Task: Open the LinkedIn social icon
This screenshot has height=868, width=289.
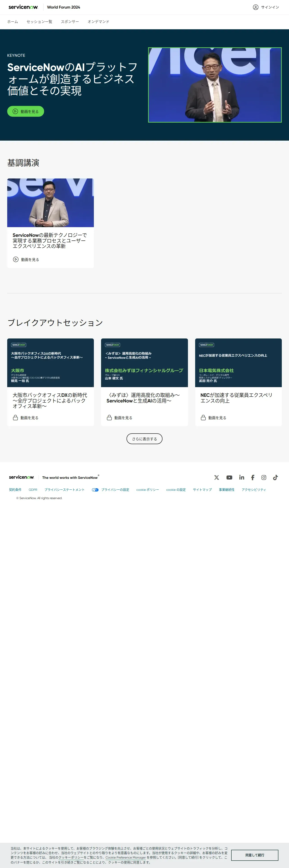Action: 242,477
